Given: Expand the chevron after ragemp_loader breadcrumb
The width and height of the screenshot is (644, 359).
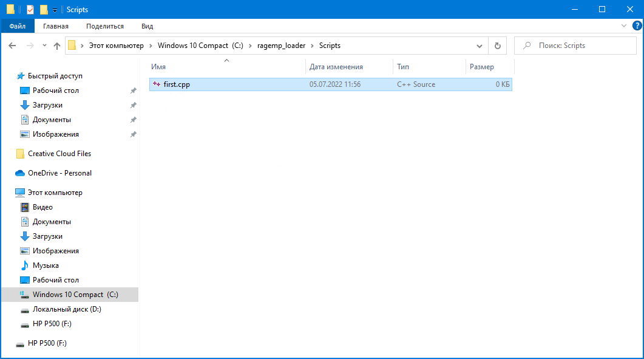Looking at the screenshot, I should pyautogui.click(x=312, y=46).
